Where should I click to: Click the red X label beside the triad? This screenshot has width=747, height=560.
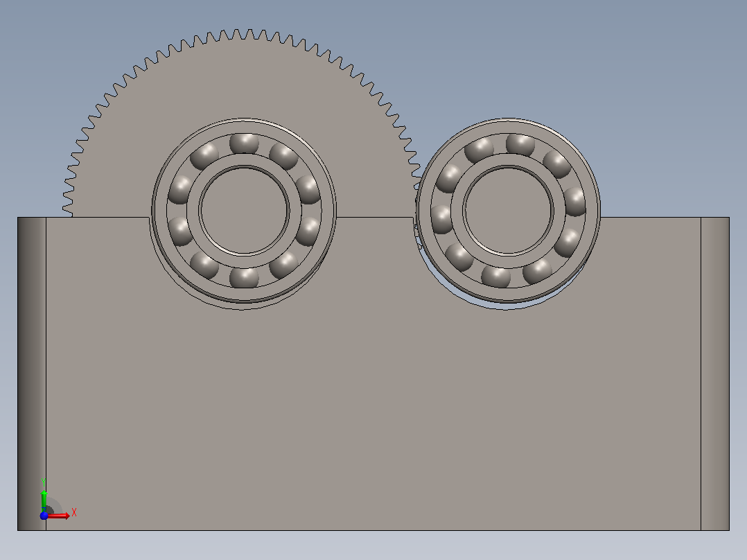click(x=74, y=513)
